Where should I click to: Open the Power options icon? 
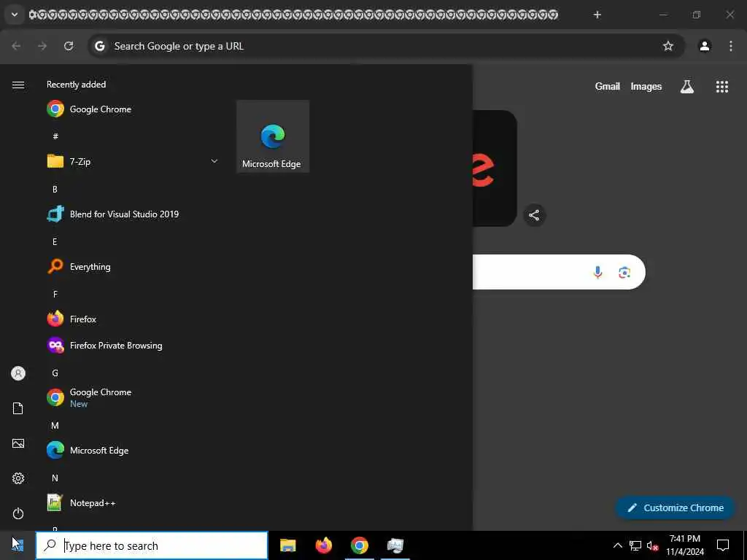click(18, 513)
